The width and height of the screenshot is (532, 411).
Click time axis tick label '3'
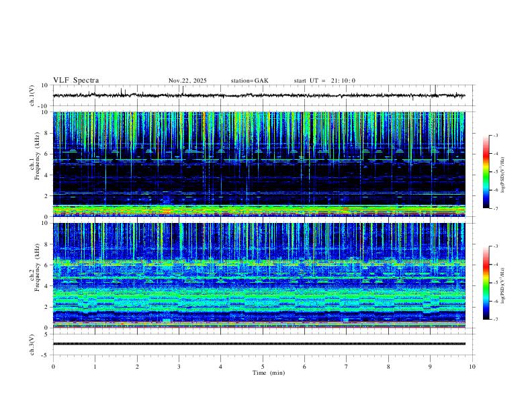tap(179, 367)
